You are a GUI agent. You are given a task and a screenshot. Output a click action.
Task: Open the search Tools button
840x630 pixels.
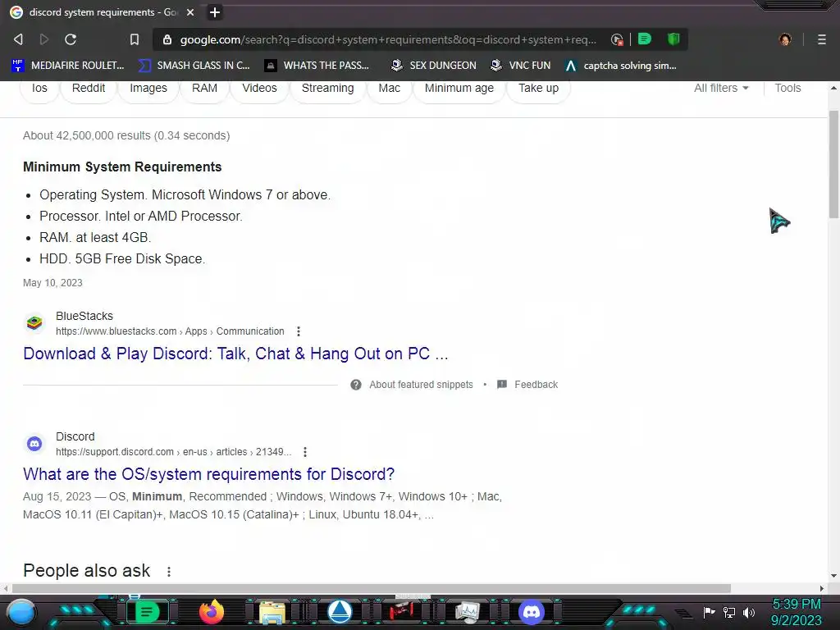click(x=787, y=89)
